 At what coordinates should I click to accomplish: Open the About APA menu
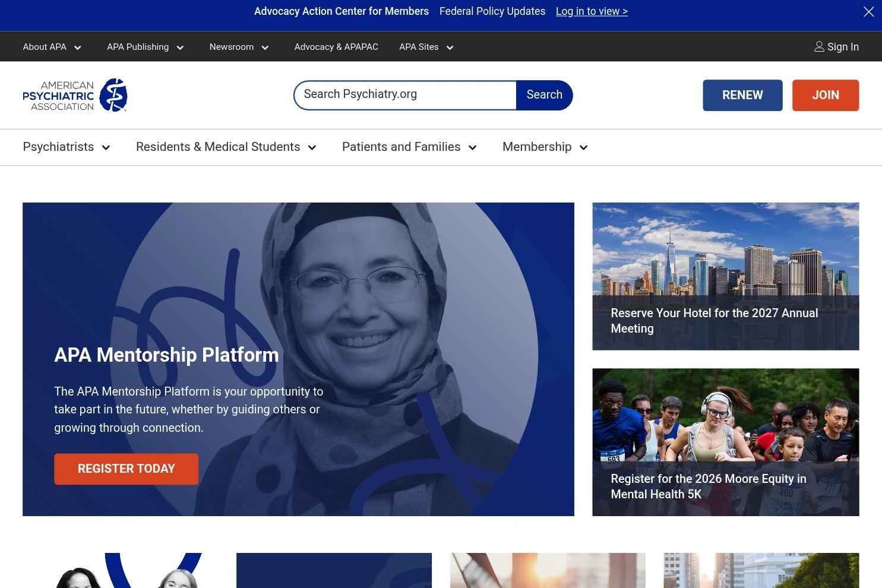[45, 47]
